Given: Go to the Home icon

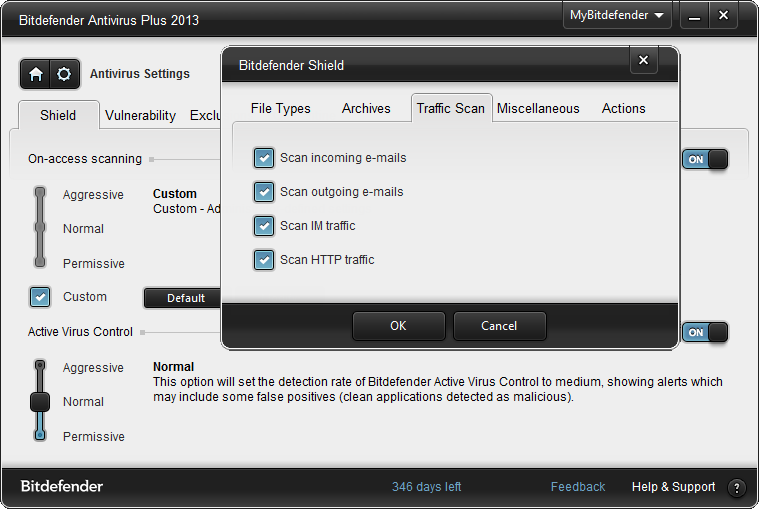Looking at the screenshot, I should (x=35, y=74).
